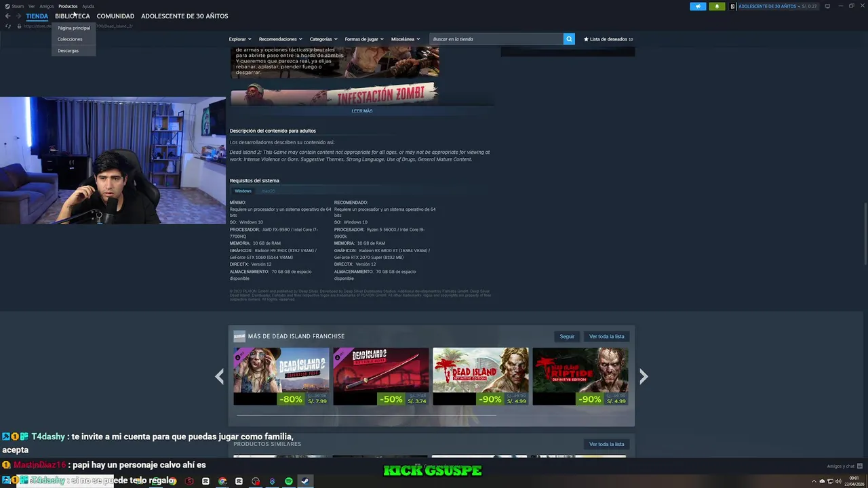The height and width of the screenshot is (488, 868).
Task: Open Amigos y chat panel
Action: [x=845, y=466]
